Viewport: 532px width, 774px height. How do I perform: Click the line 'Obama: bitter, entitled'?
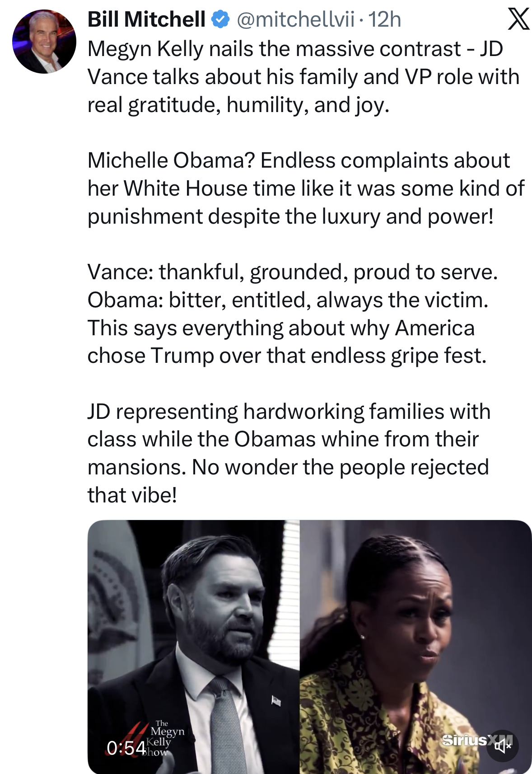point(288,300)
